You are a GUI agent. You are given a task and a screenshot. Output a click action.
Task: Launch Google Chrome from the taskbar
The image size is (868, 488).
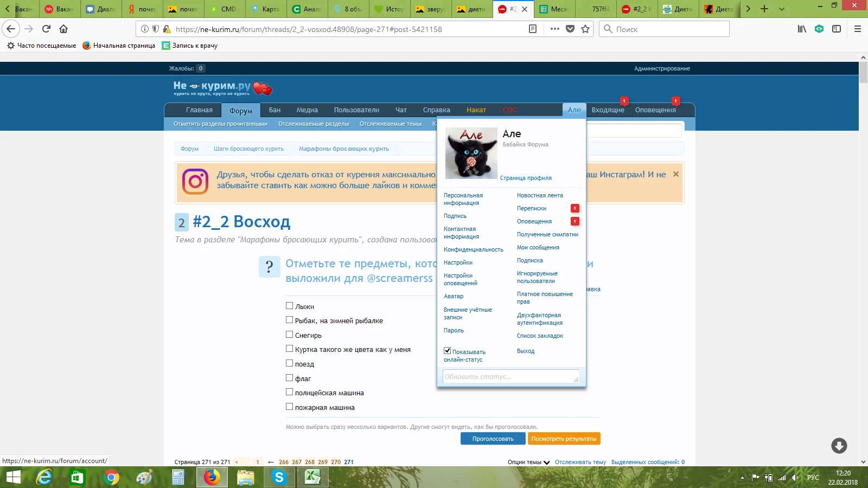click(111, 477)
